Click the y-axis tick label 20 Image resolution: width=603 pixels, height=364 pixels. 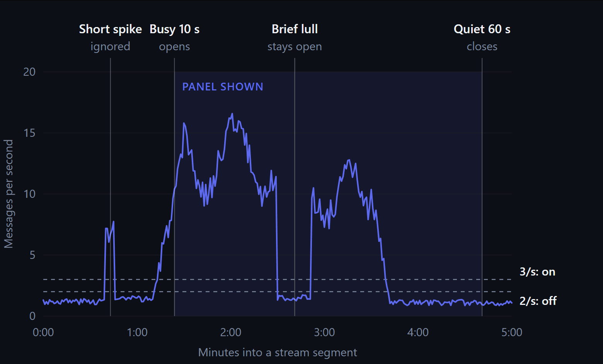[x=29, y=72]
